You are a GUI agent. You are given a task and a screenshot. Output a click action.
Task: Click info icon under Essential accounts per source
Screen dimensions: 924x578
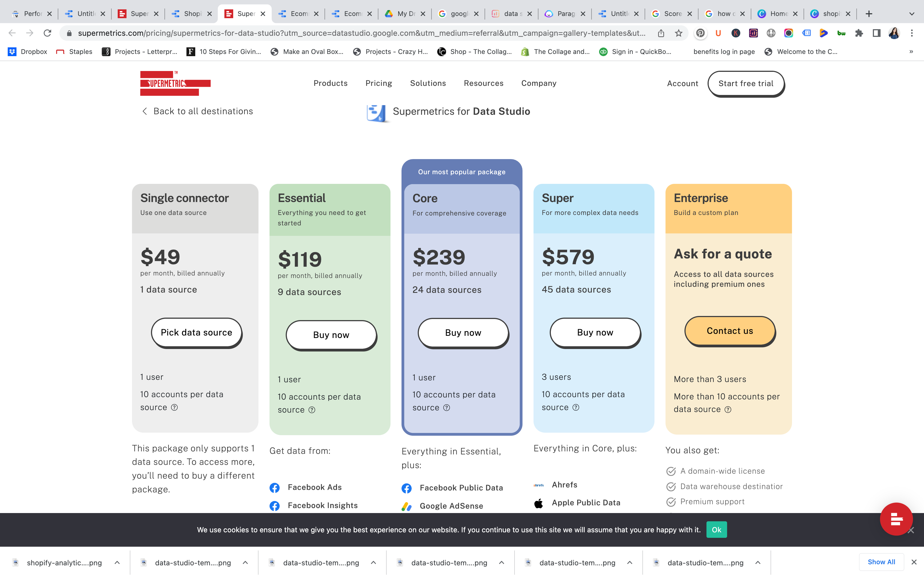point(312,410)
